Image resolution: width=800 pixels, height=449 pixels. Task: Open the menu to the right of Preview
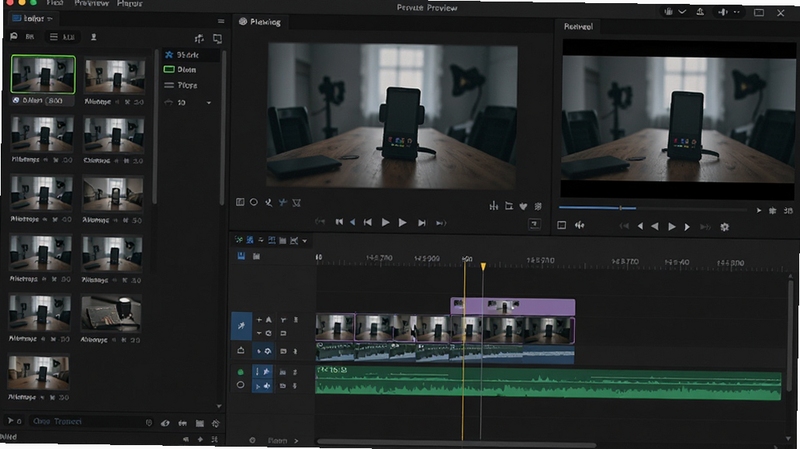(130, 3)
